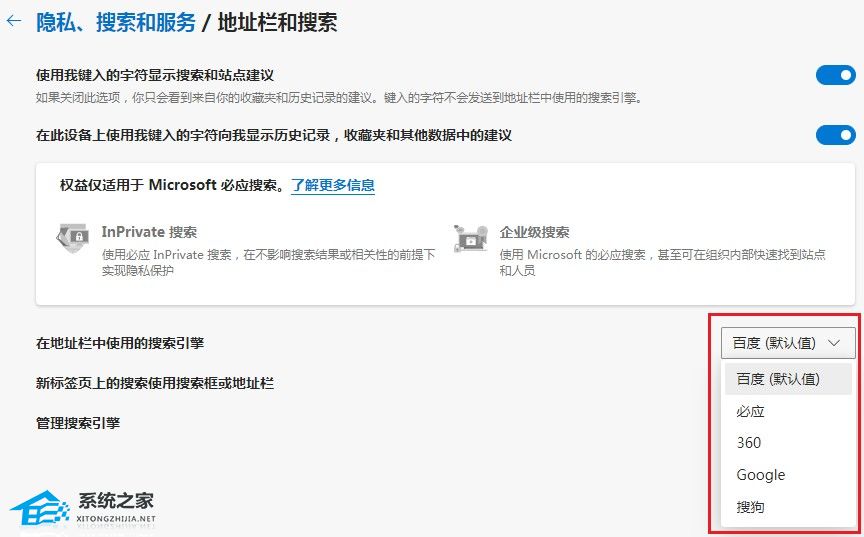The image size is (864, 537).
Task: Click the InPrivate 搜索 shield icon
Action: point(73,238)
